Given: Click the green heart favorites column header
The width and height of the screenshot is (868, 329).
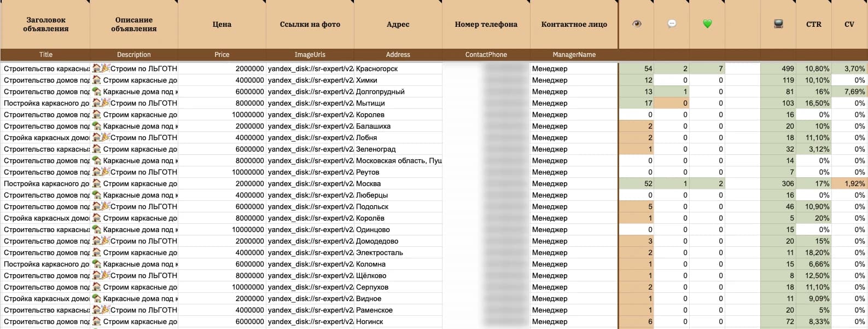Looking at the screenshot, I should click(x=707, y=24).
